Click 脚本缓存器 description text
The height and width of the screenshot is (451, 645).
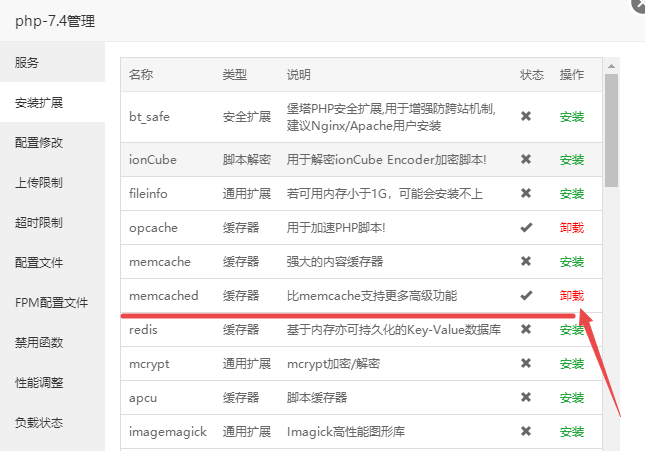(x=317, y=398)
